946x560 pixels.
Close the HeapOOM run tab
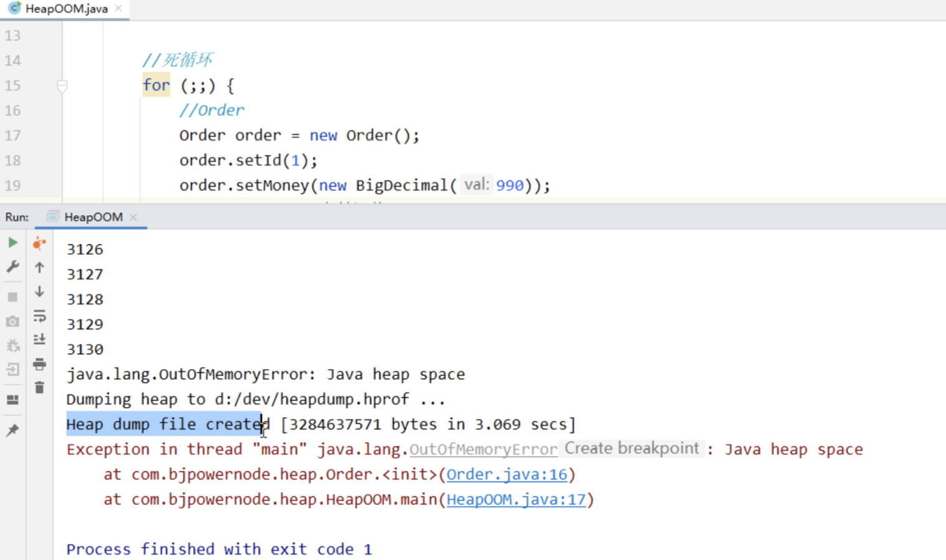coord(133,217)
